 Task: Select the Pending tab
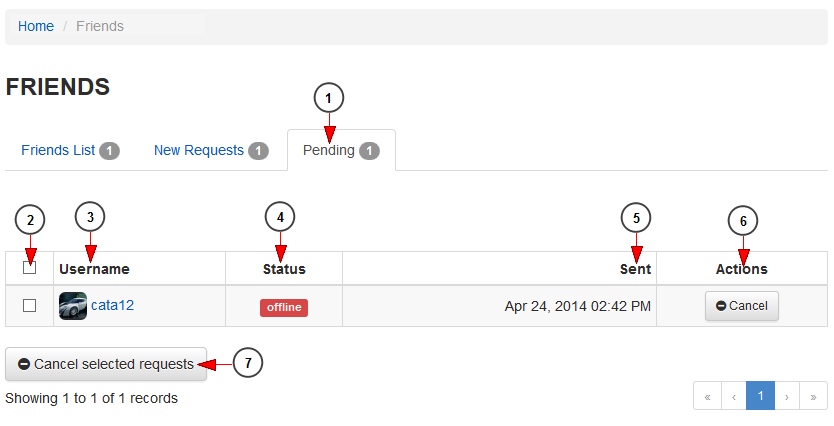coord(341,151)
